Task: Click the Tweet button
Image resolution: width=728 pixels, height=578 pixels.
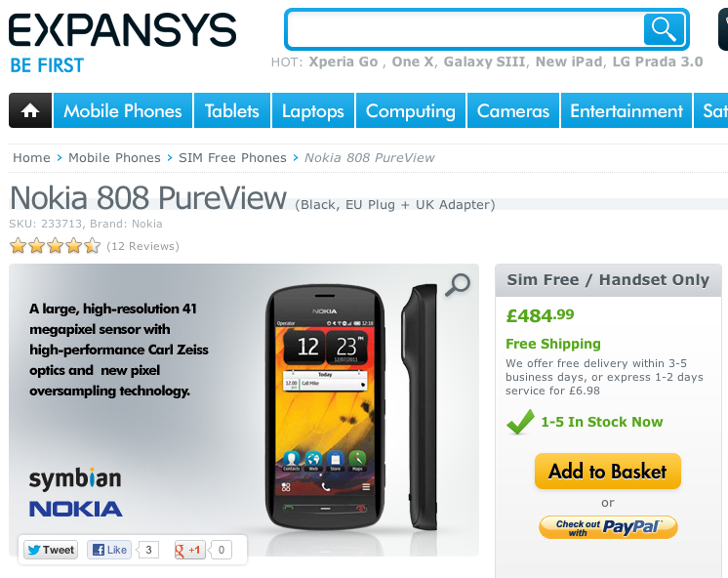Action: coord(51,550)
